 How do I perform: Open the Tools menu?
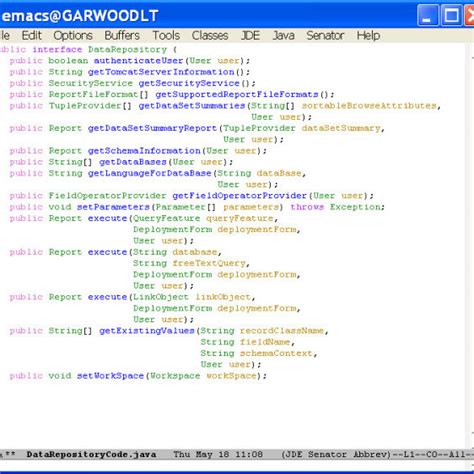[166, 35]
